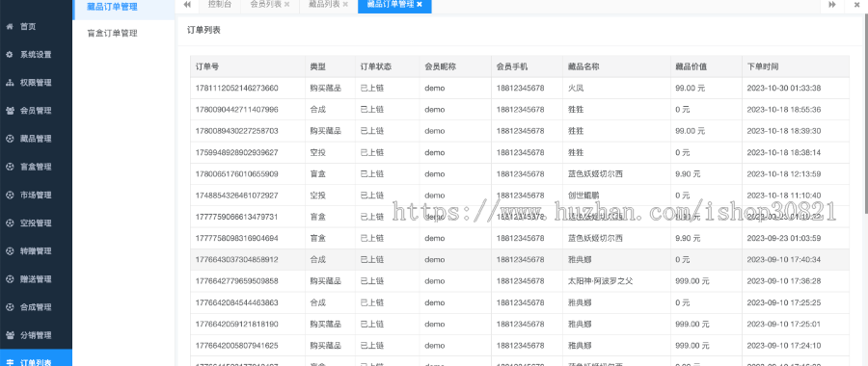Open 合成管理 sidebar menu
This screenshot has width=868, height=366.
[x=36, y=307]
